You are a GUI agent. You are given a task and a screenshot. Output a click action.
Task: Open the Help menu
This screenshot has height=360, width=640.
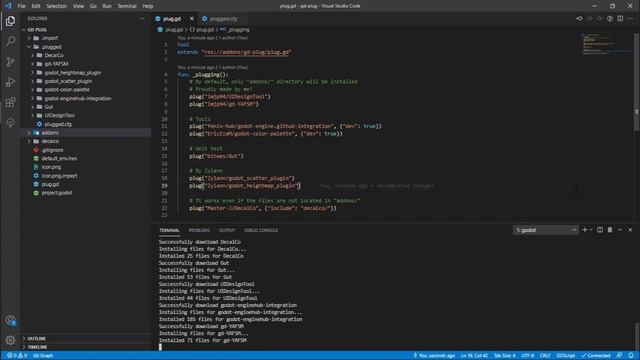148,6
